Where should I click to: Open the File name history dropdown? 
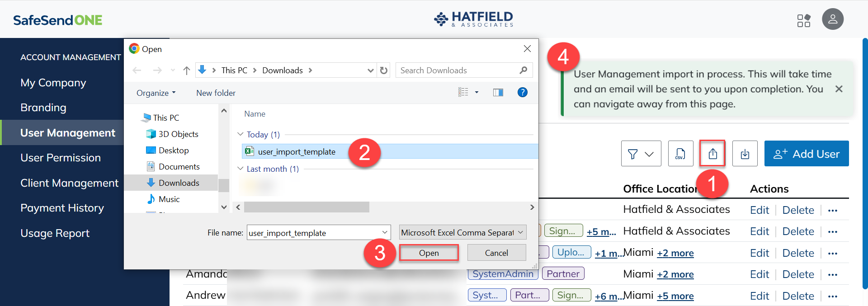pos(385,232)
